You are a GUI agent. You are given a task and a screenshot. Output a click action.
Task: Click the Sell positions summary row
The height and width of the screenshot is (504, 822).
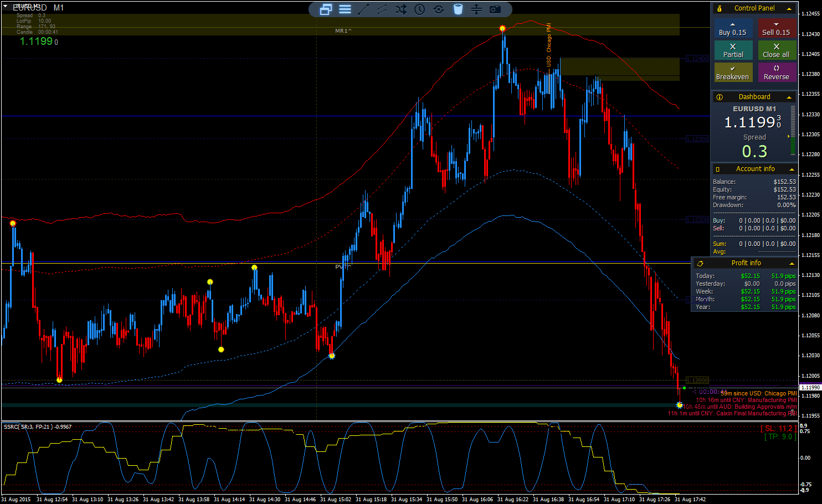click(754, 228)
